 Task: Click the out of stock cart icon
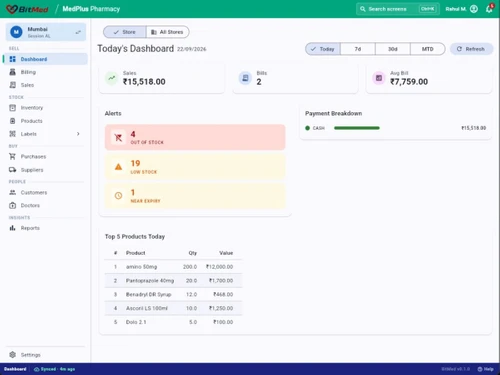[118, 137]
